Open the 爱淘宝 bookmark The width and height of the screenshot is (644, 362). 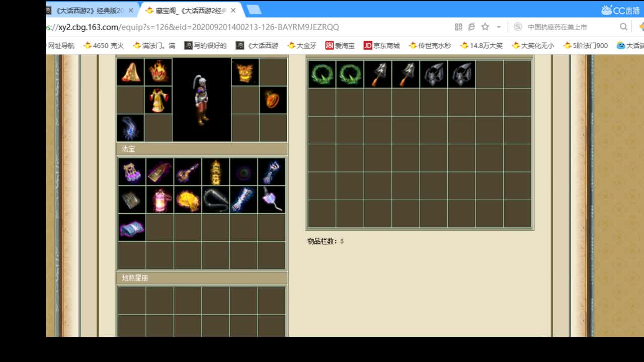click(x=340, y=46)
